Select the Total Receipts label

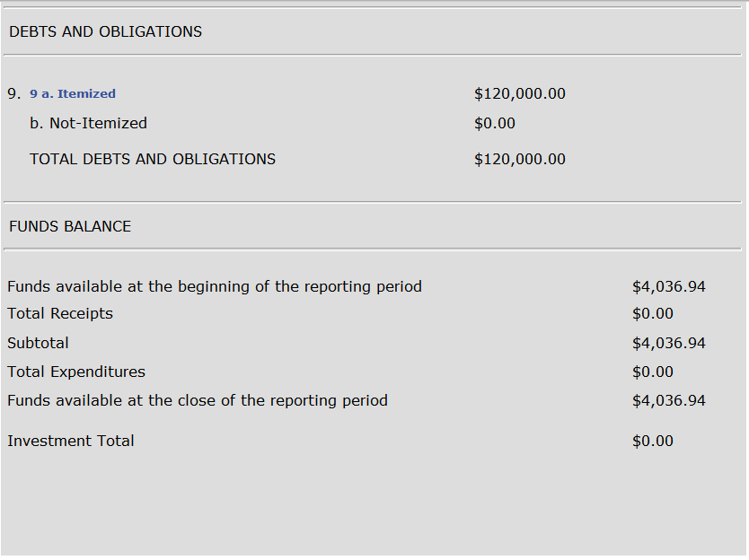60,313
